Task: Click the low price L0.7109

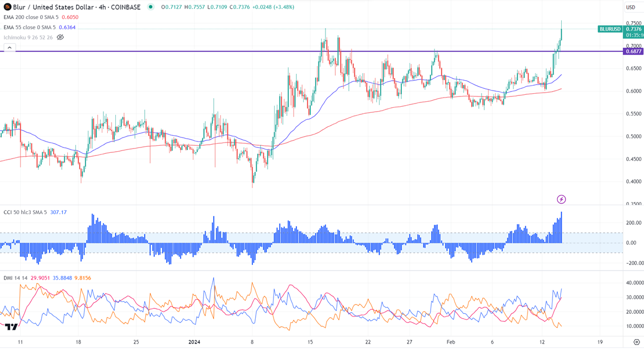Action: click(x=217, y=7)
